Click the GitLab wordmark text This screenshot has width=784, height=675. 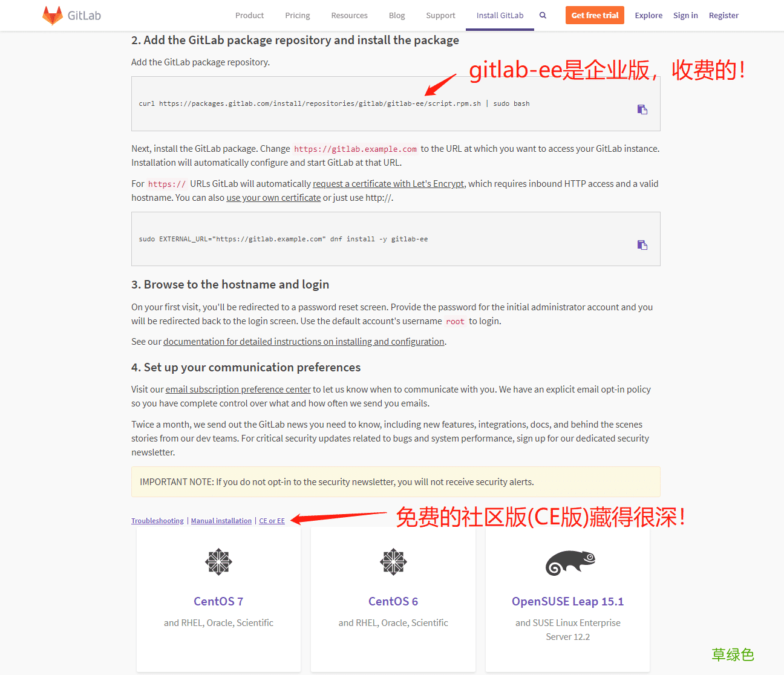tap(84, 16)
